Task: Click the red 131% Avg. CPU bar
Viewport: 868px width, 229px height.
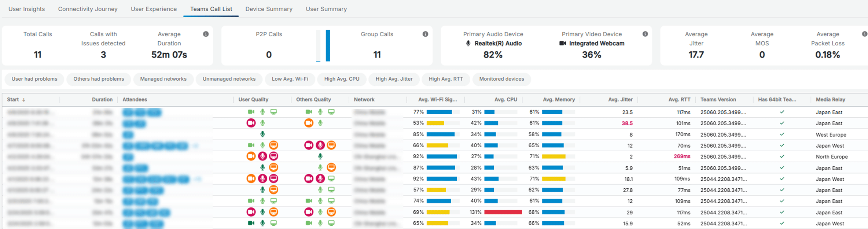Action: (x=503, y=212)
